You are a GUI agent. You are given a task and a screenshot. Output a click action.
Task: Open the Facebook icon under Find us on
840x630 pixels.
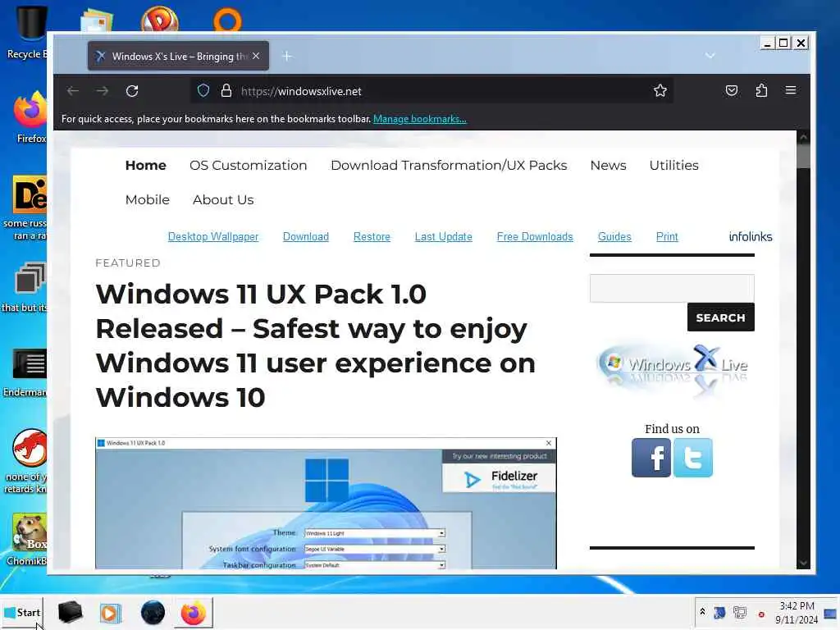(651, 458)
